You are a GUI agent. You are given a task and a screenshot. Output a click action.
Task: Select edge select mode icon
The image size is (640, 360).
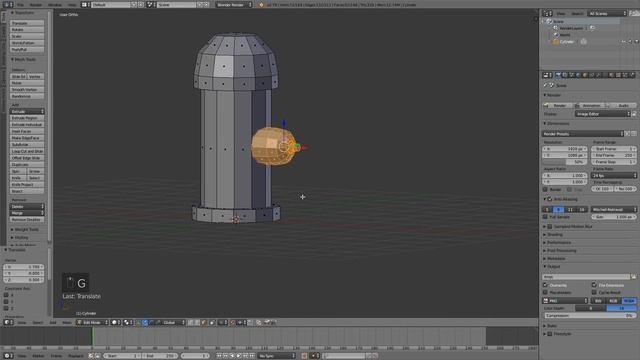coord(197,322)
